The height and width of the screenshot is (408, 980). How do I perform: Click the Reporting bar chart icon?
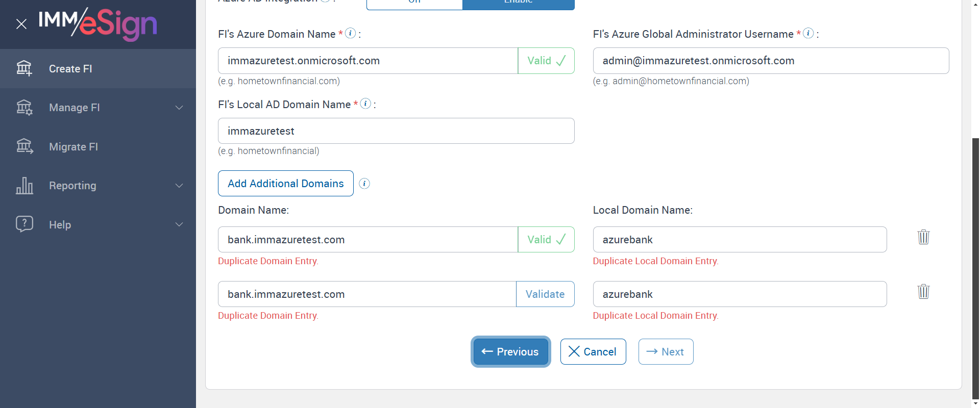(x=24, y=186)
